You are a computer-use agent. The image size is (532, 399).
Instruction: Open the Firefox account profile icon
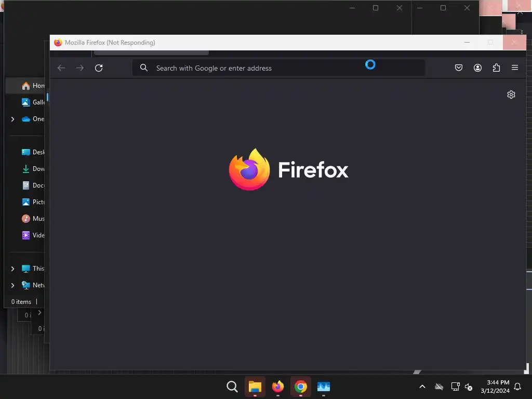477,68
